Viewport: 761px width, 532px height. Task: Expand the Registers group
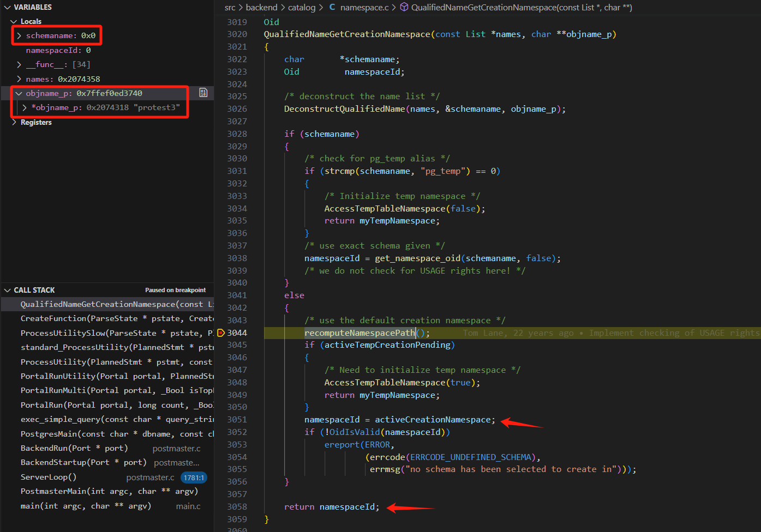[14, 122]
